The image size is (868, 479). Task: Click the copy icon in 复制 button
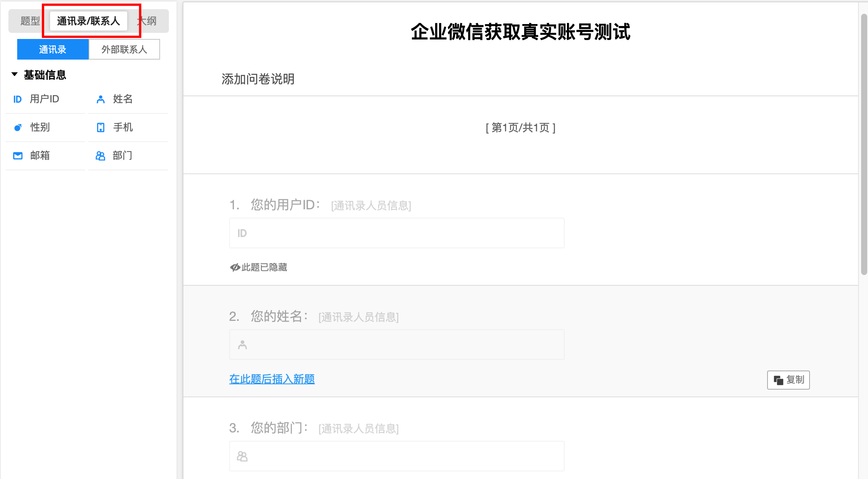778,380
